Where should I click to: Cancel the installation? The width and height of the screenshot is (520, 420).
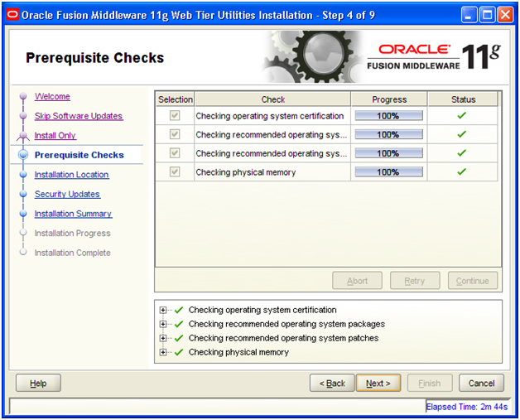point(481,384)
